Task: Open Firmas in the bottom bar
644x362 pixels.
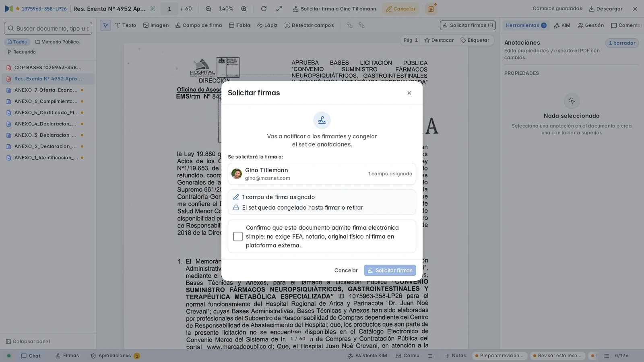Action: (67, 356)
